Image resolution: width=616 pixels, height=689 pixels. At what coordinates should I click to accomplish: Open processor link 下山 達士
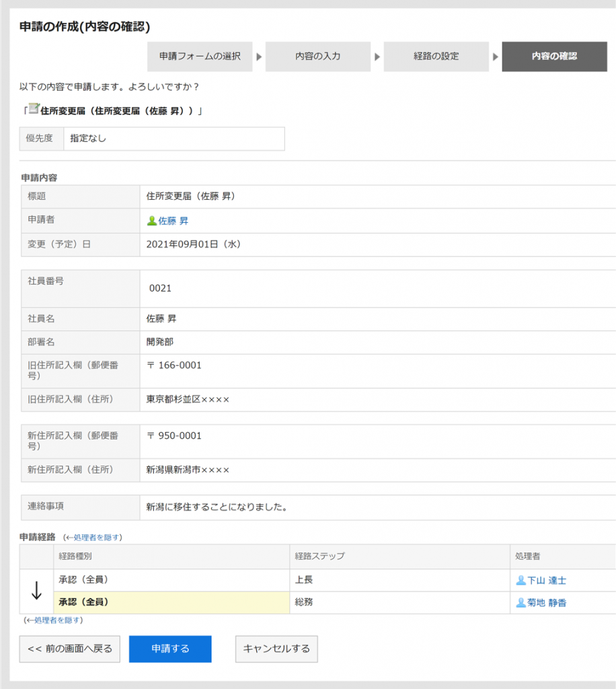[x=547, y=581]
